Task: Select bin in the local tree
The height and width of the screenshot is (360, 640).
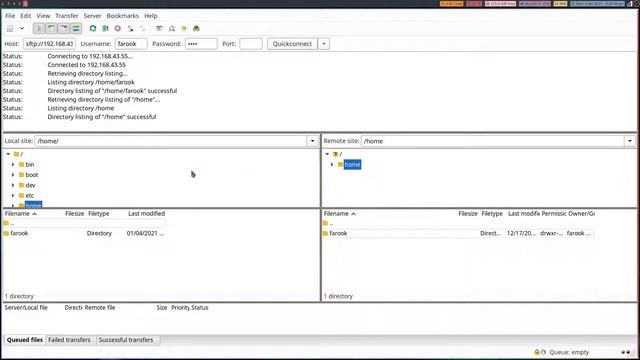Action: tap(30, 164)
